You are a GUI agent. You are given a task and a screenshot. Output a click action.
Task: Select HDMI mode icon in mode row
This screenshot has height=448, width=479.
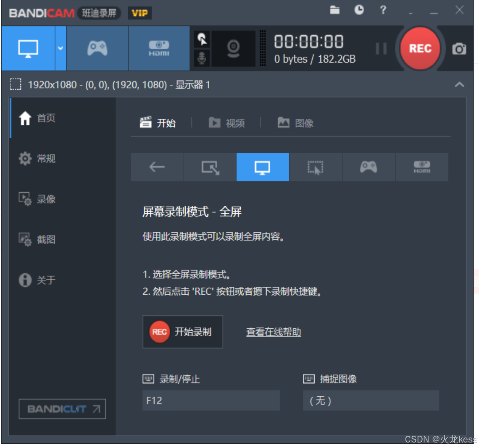click(x=422, y=167)
